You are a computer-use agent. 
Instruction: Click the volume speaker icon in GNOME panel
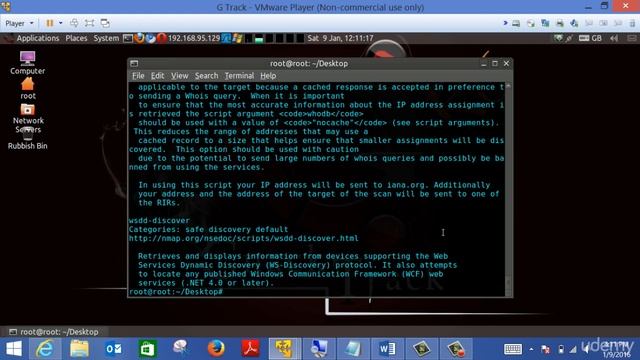point(614,38)
